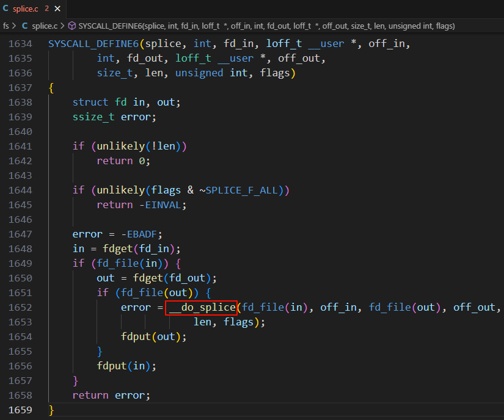Expand the breadcrumb chevron after fs

[14, 26]
